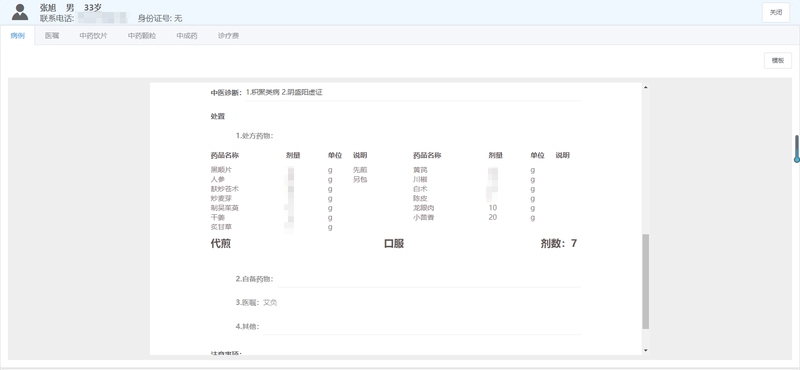This screenshot has width=800, height=370.
Task: Open the 中成药 tab
Action: tap(187, 36)
